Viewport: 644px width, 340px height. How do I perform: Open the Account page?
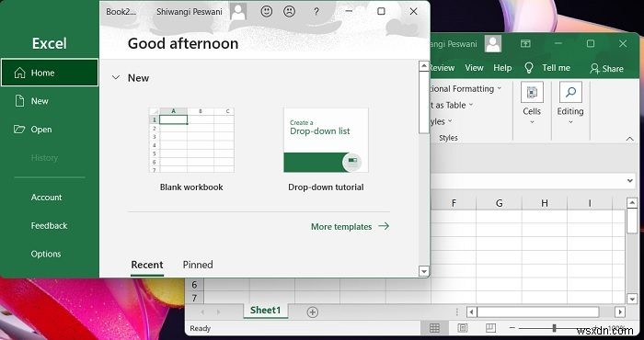46,198
